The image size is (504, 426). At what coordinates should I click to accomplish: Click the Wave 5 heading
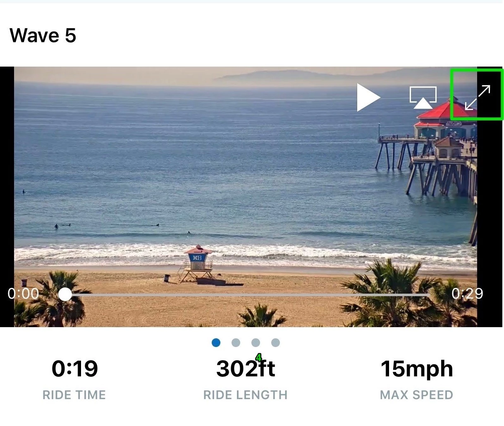point(43,35)
